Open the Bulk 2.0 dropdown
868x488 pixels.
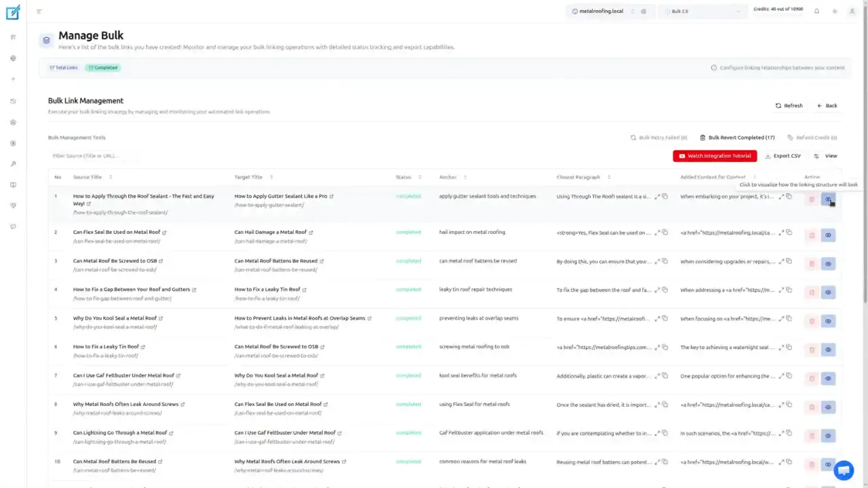[702, 11]
